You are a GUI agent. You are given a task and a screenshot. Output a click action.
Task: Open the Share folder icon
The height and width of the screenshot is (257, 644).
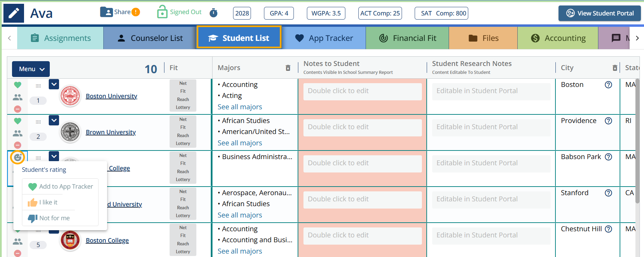click(106, 12)
